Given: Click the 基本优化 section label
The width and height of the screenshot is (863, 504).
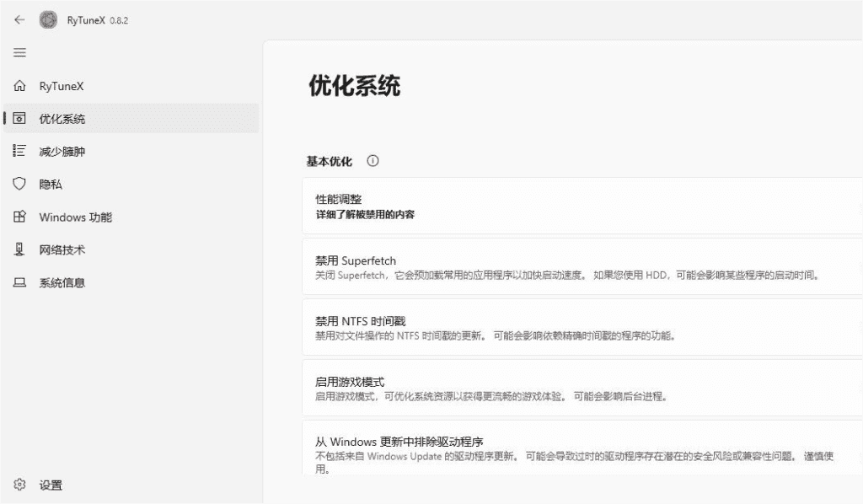Looking at the screenshot, I should tap(330, 161).
